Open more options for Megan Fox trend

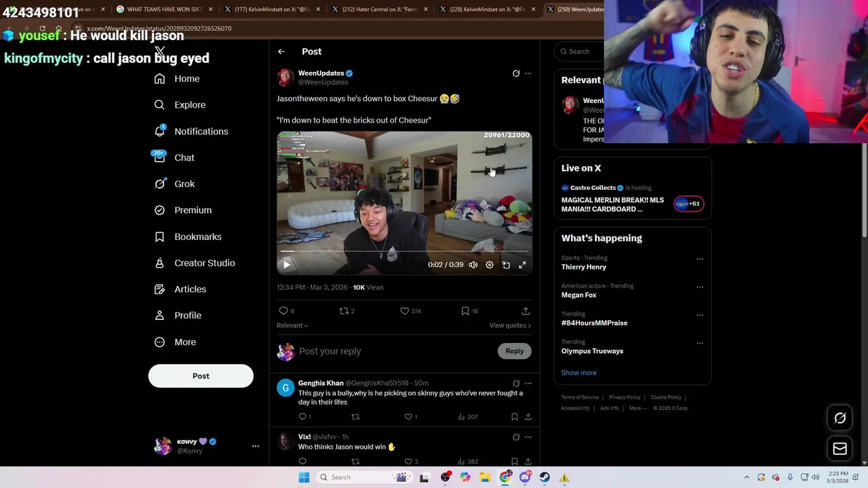[700, 287]
